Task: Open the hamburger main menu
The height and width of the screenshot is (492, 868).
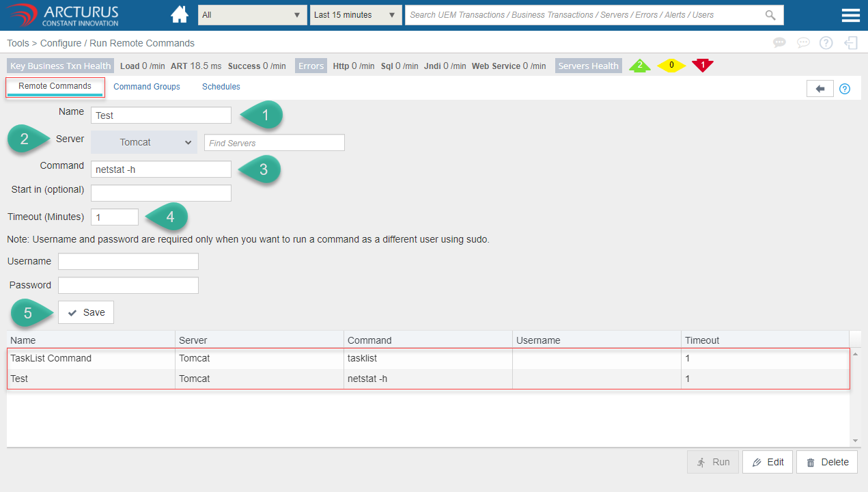Action: [x=850, y=15]
